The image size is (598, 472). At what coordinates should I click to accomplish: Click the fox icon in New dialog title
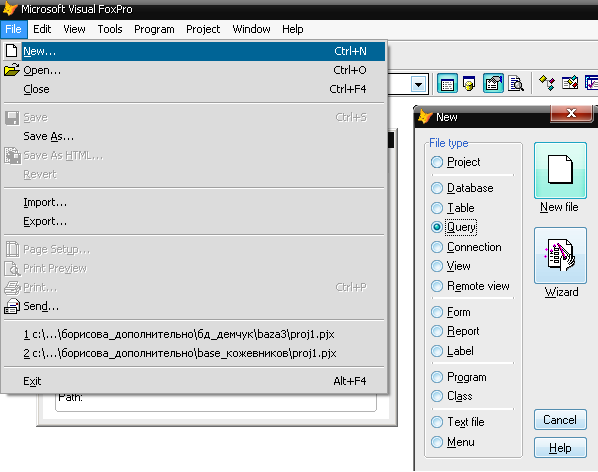click(x=425, y=117)
